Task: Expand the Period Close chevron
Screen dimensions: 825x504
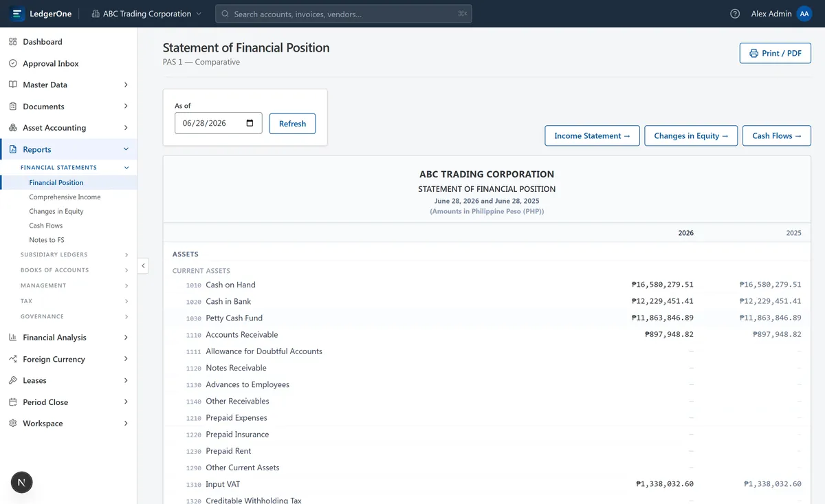Action: [126, 402]
